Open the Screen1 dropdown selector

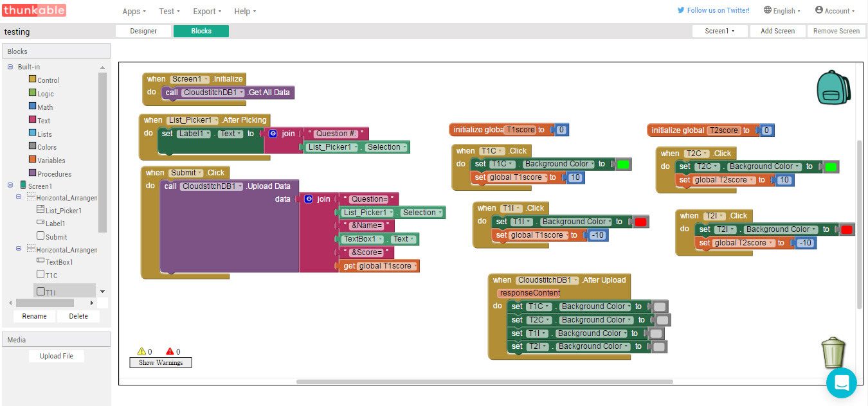[720, 31]
